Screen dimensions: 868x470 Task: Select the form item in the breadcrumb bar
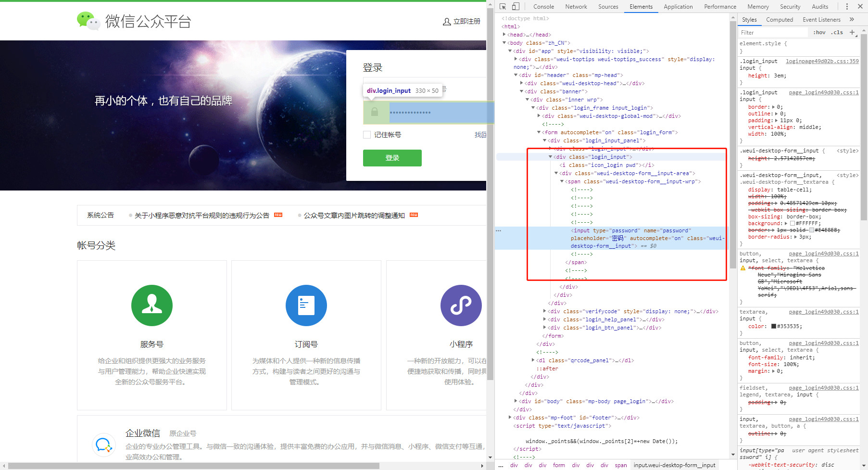coord(559,465)
